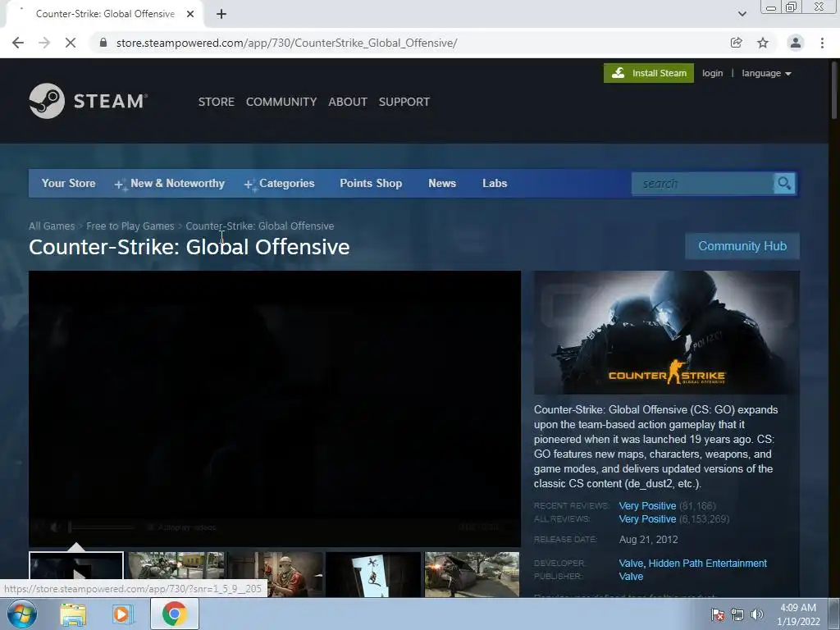Select the dark doorway screenshot thumbnail
Screen dimensions: 840x630
(x=373, y=574)
